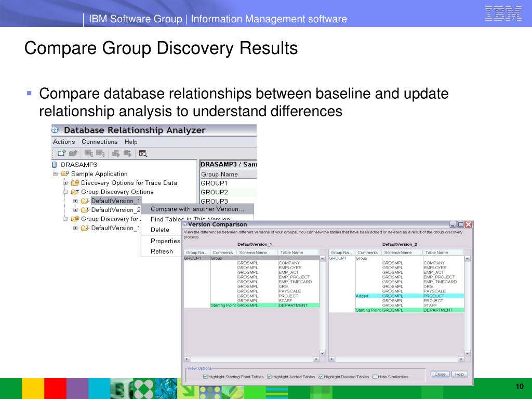This screenshot has height=399, width=532.
Task: Click scroll-down arrow in DefaultVersion_2 pane
Action: tap(467, 353)
